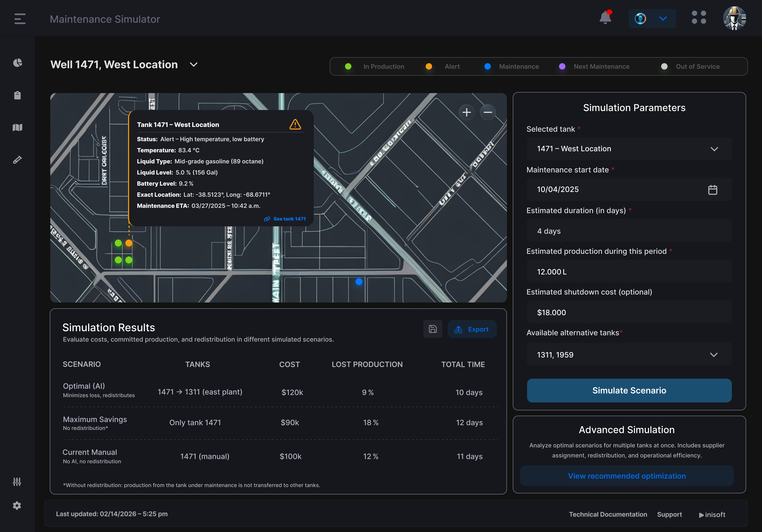Screen dimensions: 762x532
Task: Open the hamburger menu icon
Action: point(20,19)
